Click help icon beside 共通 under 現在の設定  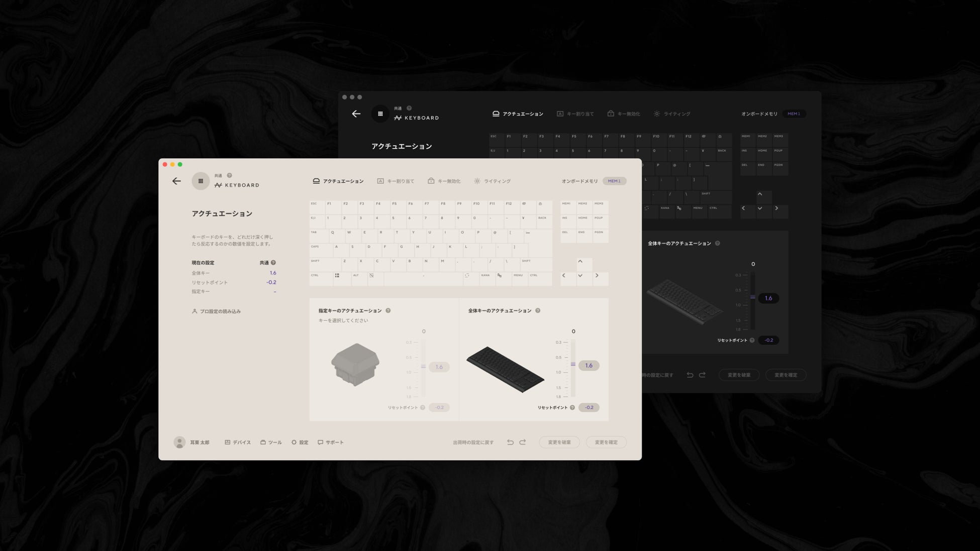tap(273, 263)
